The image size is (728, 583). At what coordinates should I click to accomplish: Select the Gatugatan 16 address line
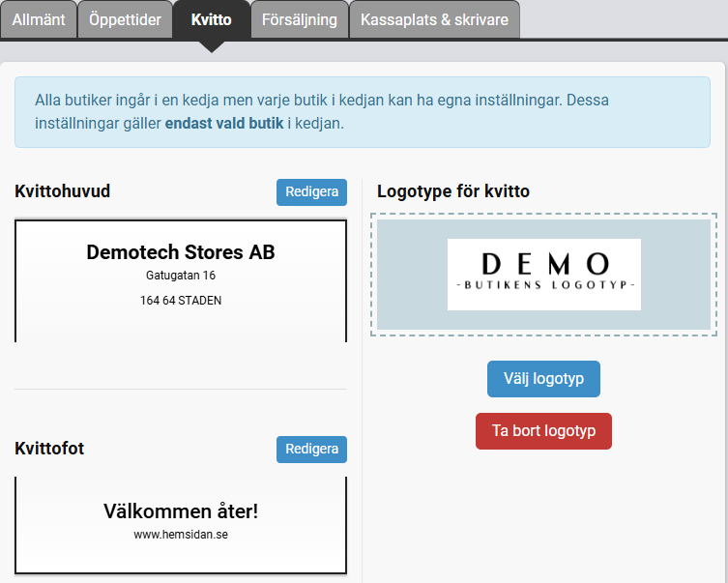[181, 277]
